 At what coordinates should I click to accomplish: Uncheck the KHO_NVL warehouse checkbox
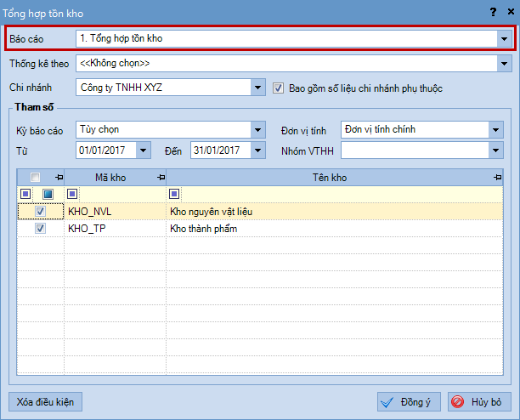[40, 211]
